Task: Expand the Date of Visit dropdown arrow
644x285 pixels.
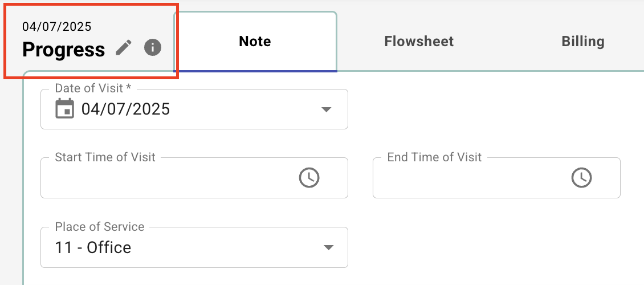Action: pyautogui.click(x=326, y=109)
